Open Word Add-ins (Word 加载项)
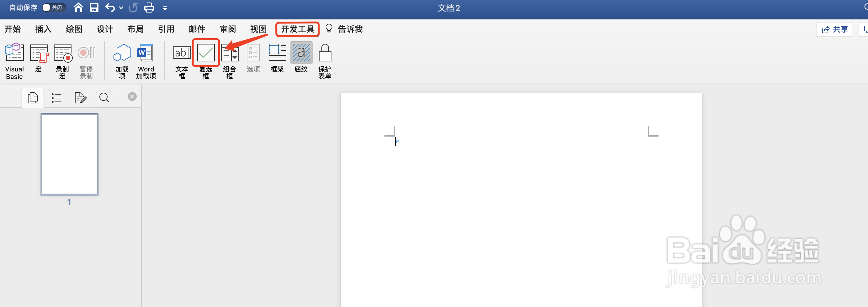Screen dimensions: 868x307 coord(146,61)
